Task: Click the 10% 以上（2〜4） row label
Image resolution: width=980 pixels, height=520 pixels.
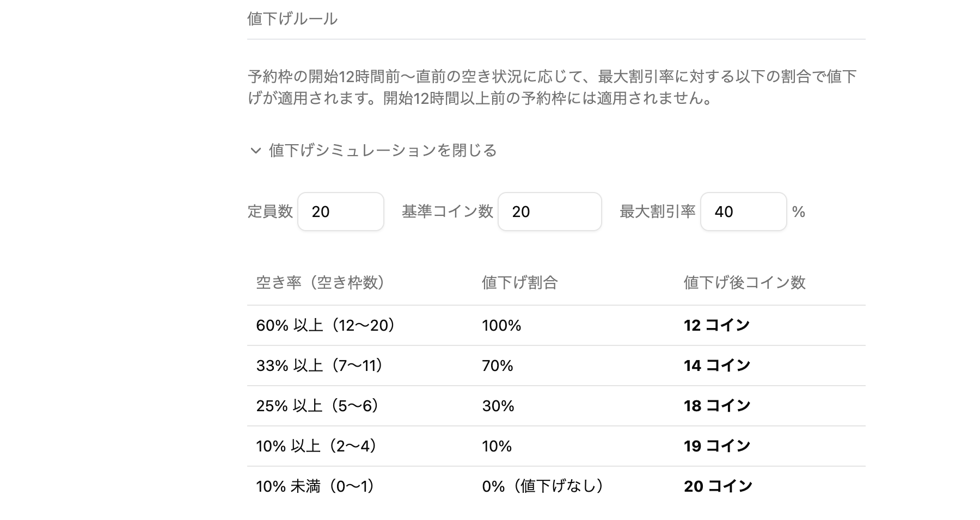Action: 316,446
